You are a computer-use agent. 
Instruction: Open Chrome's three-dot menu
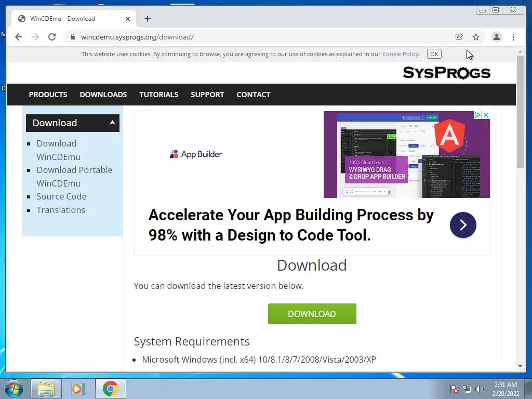pyautogui.click(x=513, y=37)
